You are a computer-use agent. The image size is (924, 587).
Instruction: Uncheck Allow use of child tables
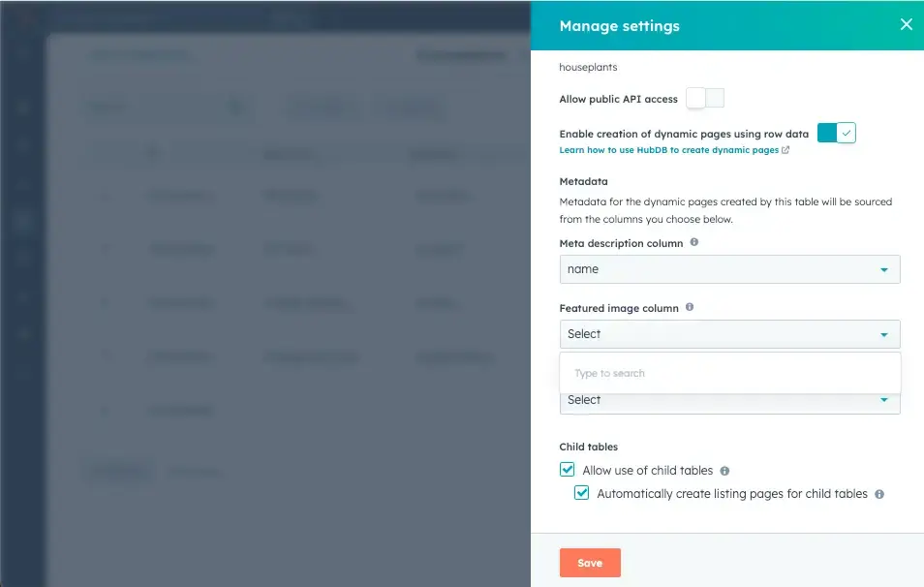point(568,470)
